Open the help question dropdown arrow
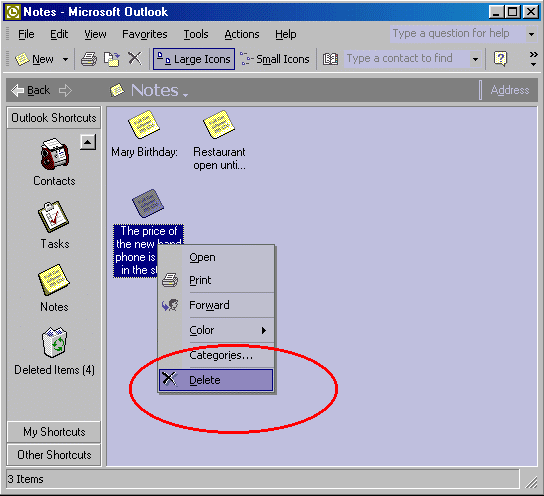 pos(531,34)
